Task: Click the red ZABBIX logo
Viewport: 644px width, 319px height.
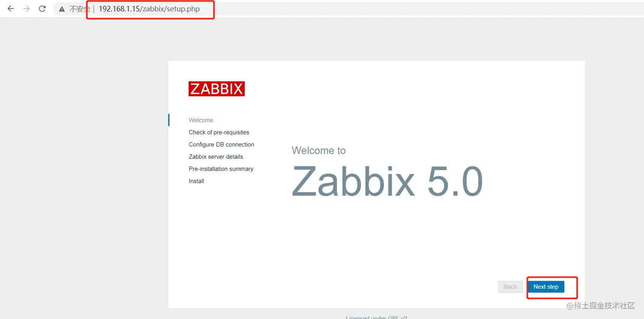Action: pos(217,89)
